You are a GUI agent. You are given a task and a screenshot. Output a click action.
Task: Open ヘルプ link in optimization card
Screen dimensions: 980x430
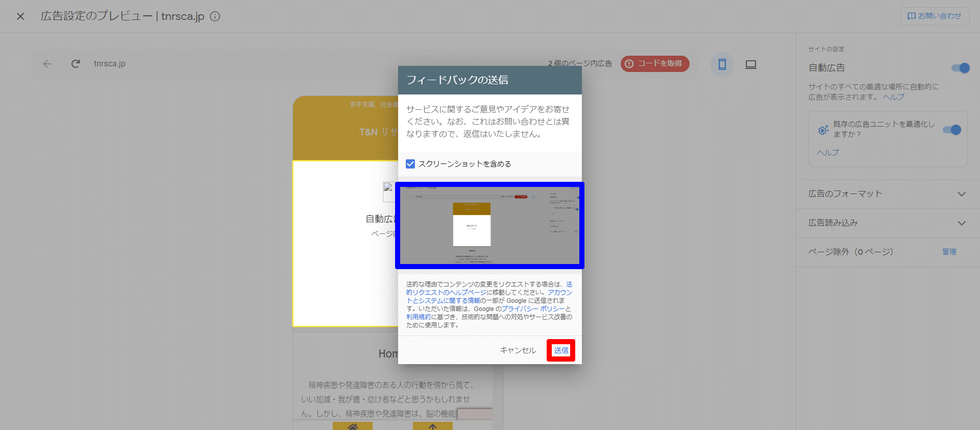pyautogui.click(x=828, y=153)
